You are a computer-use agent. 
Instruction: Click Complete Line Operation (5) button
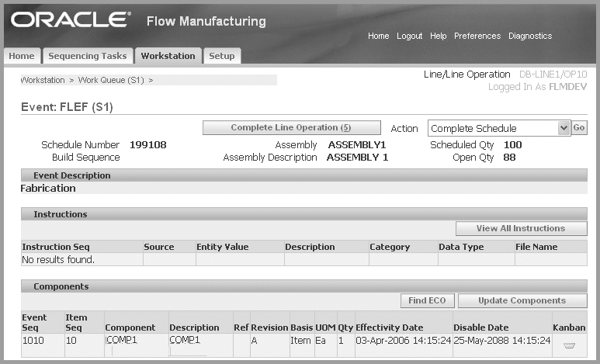pyautogui.click(x=292, y=127)
